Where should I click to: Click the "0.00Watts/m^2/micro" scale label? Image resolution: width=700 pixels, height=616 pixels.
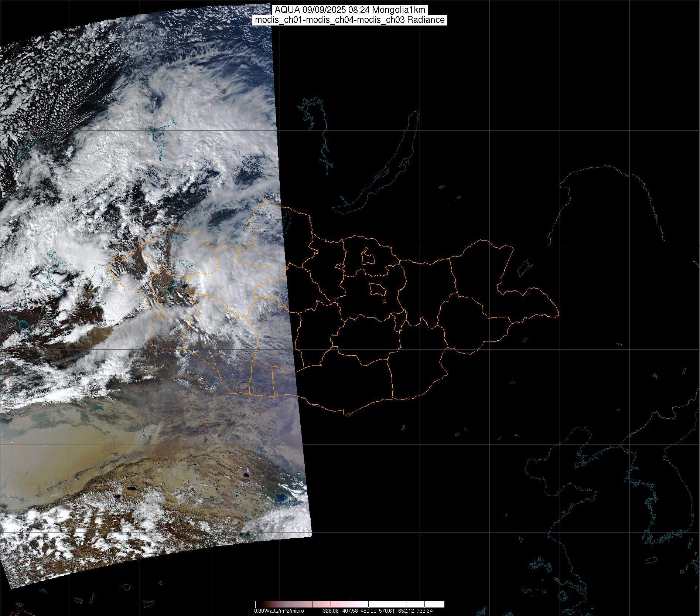[279, 611]
